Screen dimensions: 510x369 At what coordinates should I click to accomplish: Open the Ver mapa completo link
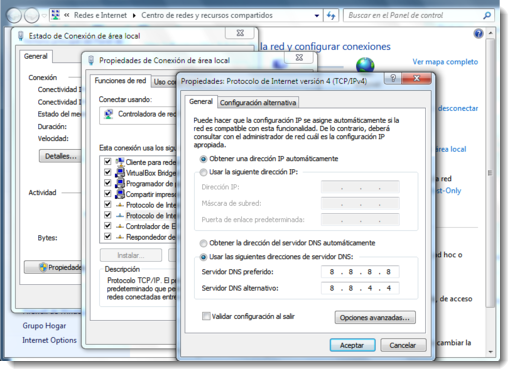tap(445, 62)
